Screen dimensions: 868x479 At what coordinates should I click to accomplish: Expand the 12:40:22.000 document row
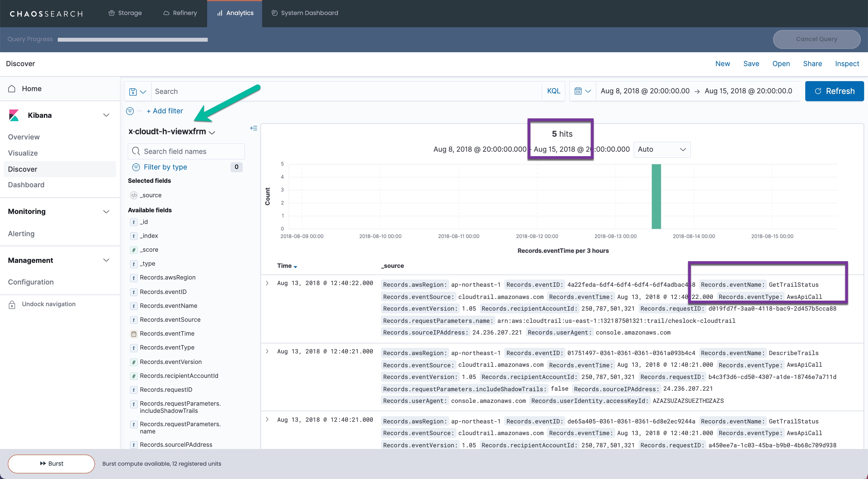267,283
